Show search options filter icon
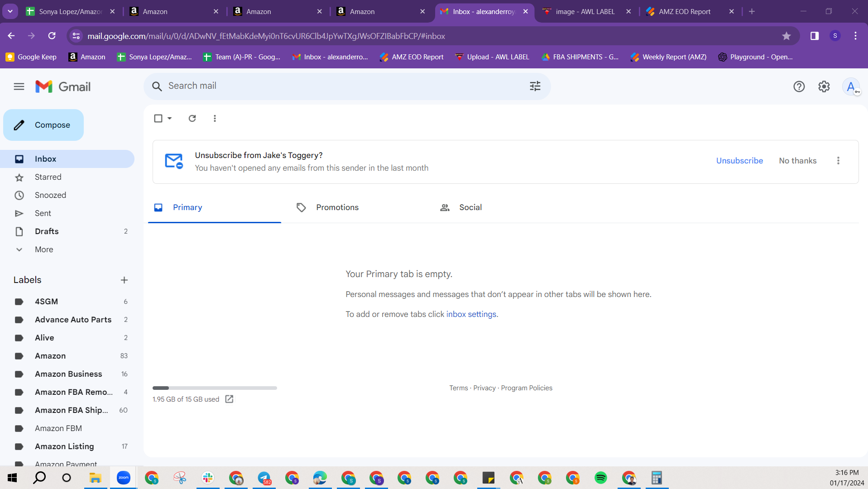The image size is (868, 489). point(535,86)
